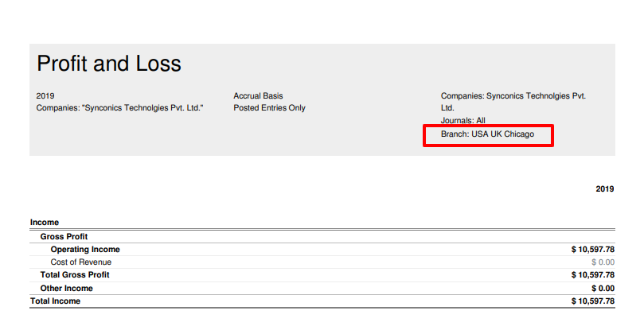Select the Gross Profit row
This screenshot has width=644, height=330.
(x=64, y=236)
